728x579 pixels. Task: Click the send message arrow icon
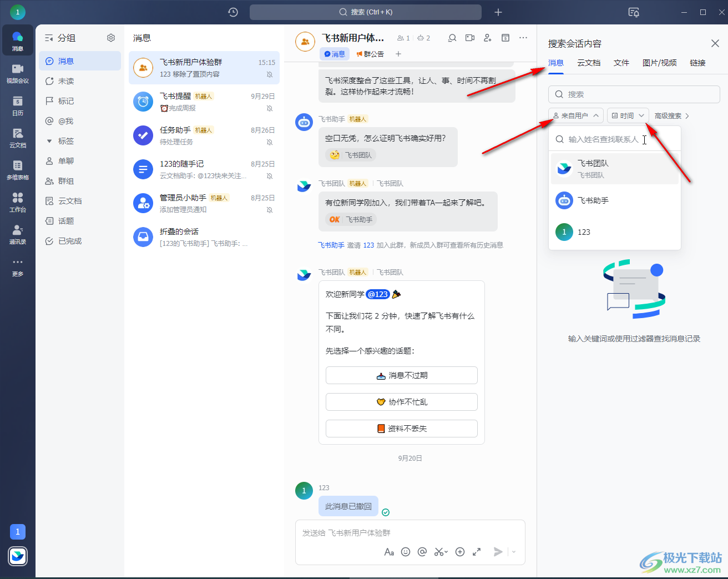[x=498, y=552]
